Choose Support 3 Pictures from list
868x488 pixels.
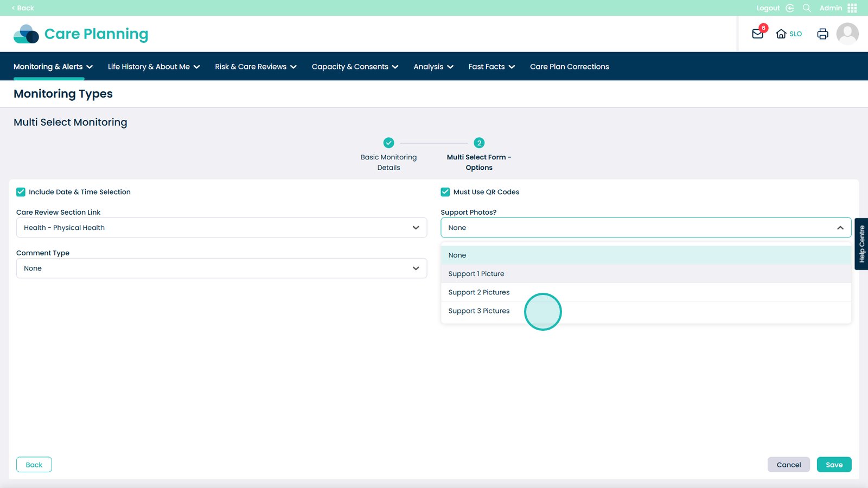click(x=479, y=311)
